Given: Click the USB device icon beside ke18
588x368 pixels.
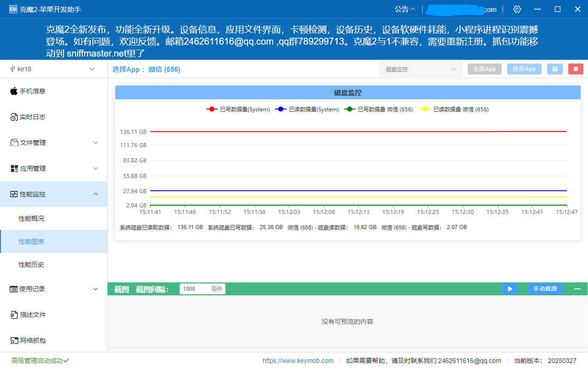Looking at the screenshot, I should point(12,69).
